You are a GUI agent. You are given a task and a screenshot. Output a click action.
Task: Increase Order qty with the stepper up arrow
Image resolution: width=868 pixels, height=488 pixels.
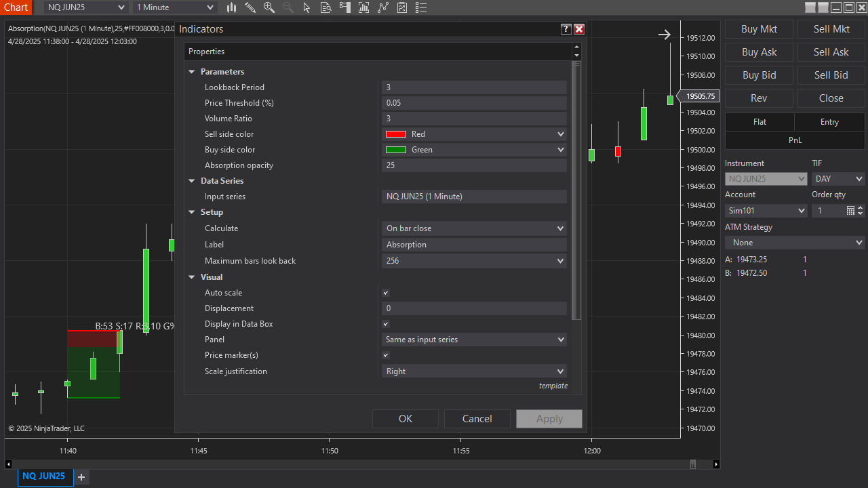point(861,208)
